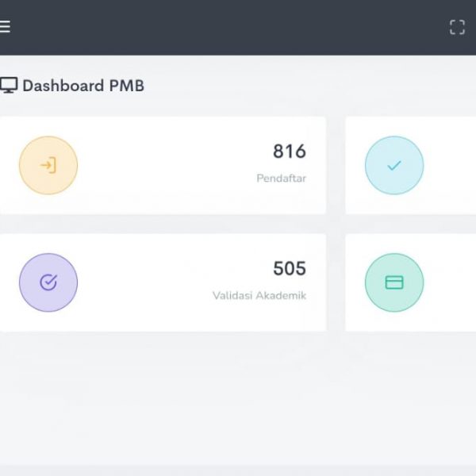The width and height of the screenshot is (476, 476).
Task: Click the monitor icon beside Dashboard PMB
Action: point(9,86)
